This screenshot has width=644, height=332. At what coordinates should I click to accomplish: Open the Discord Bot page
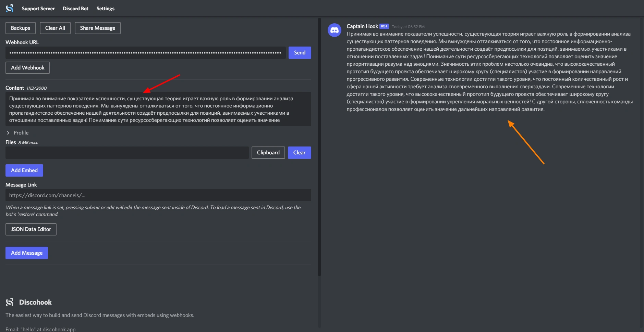point(75,9)
